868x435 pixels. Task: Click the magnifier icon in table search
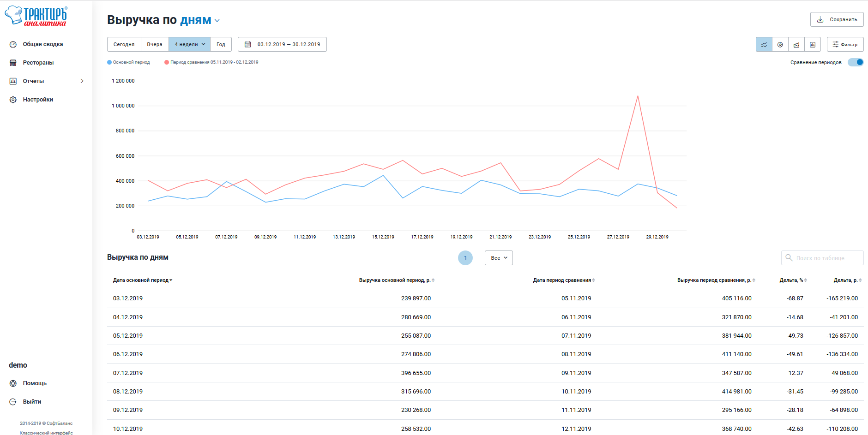point(789,258)
